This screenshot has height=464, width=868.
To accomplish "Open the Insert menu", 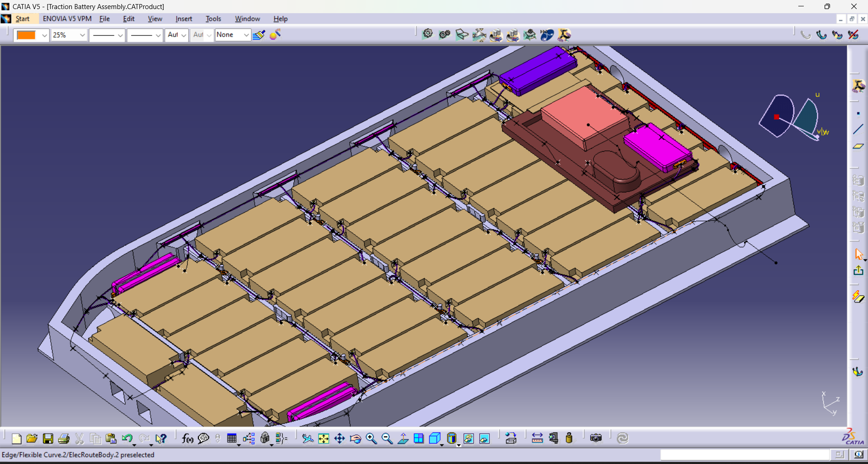I will (x=184, y=19).
